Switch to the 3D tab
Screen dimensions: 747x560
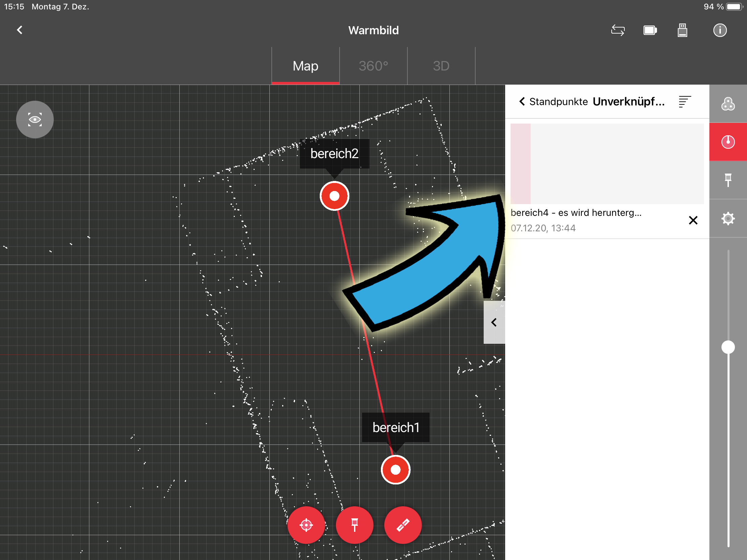click(x=441, y=66)
